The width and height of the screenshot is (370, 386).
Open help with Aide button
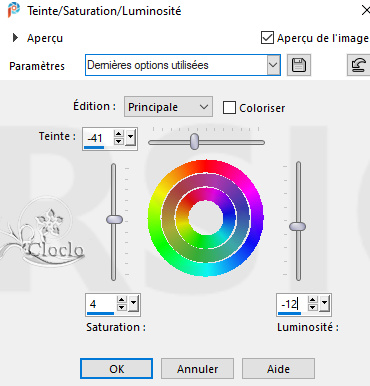(278, 369)
